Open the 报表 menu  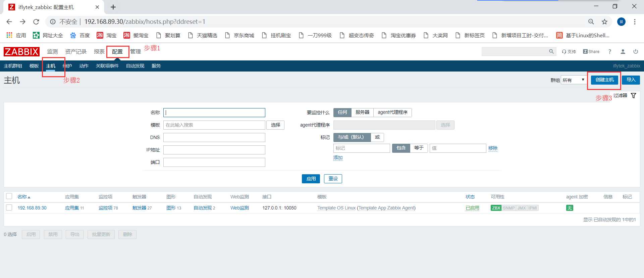[x=99, y=52]
